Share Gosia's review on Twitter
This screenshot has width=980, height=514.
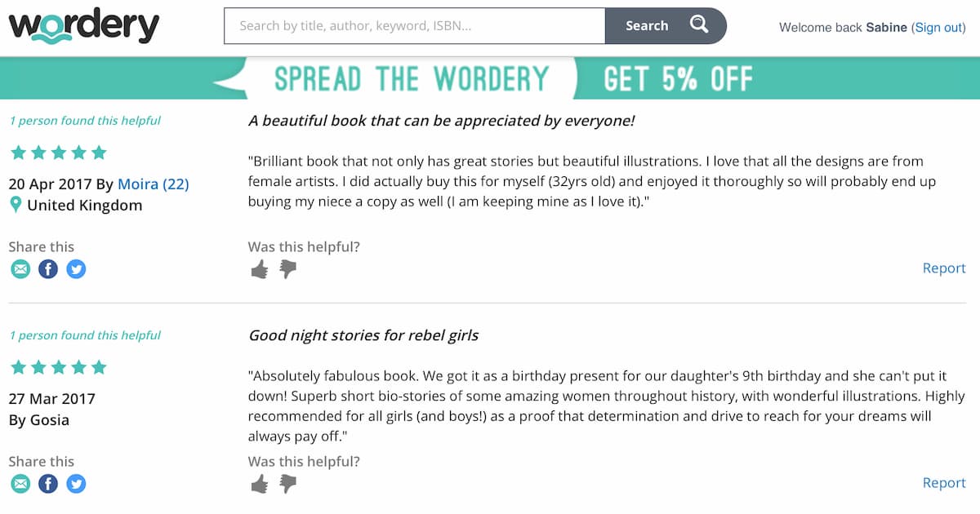click(76, 484)
